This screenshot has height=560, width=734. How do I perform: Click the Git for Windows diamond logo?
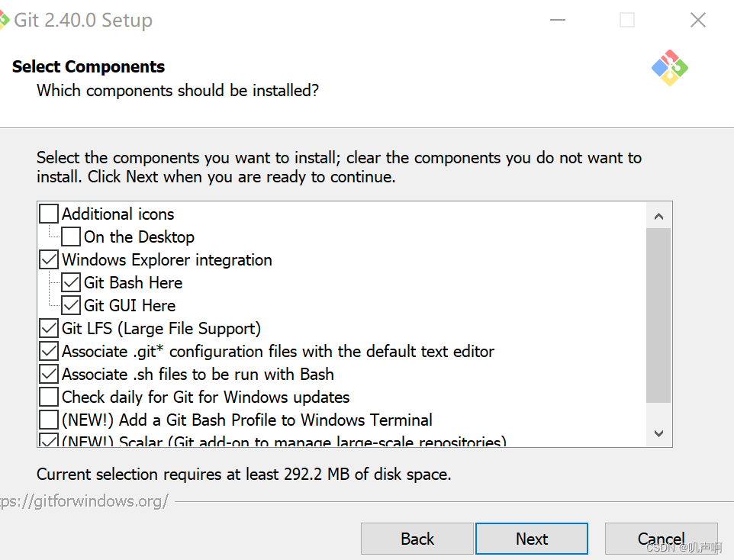pyautogui.click(x=670, y=68)
